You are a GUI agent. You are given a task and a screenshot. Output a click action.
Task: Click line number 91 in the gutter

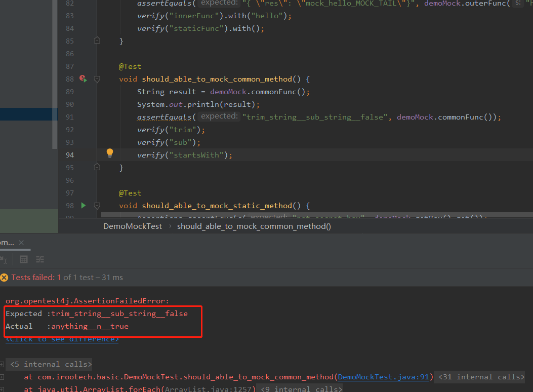pos(70,117)
